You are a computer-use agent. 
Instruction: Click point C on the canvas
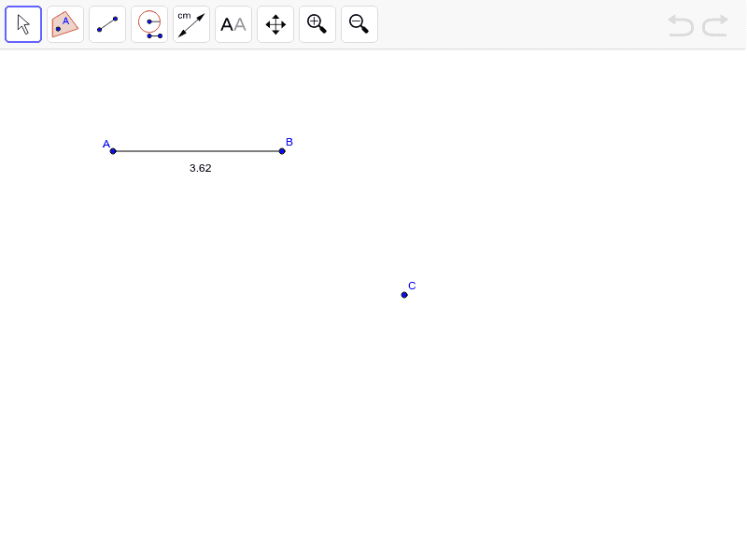(x=404, y=295)
